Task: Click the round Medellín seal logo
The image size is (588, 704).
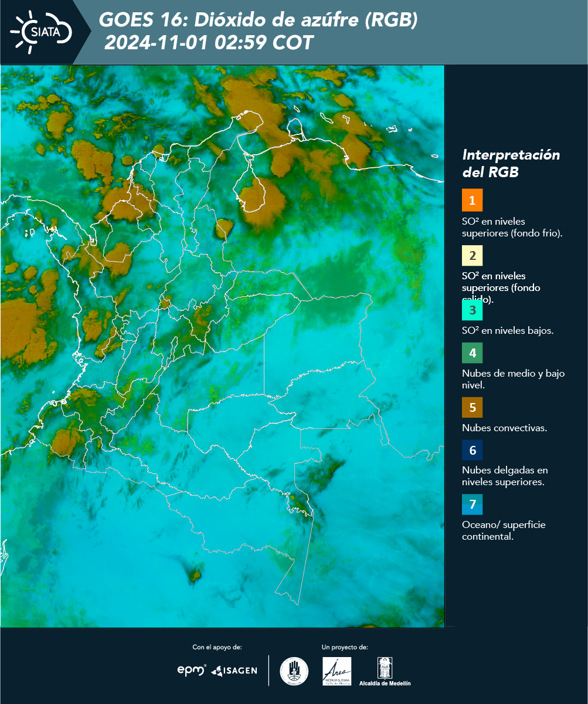Action: click(x=294, y=671)
